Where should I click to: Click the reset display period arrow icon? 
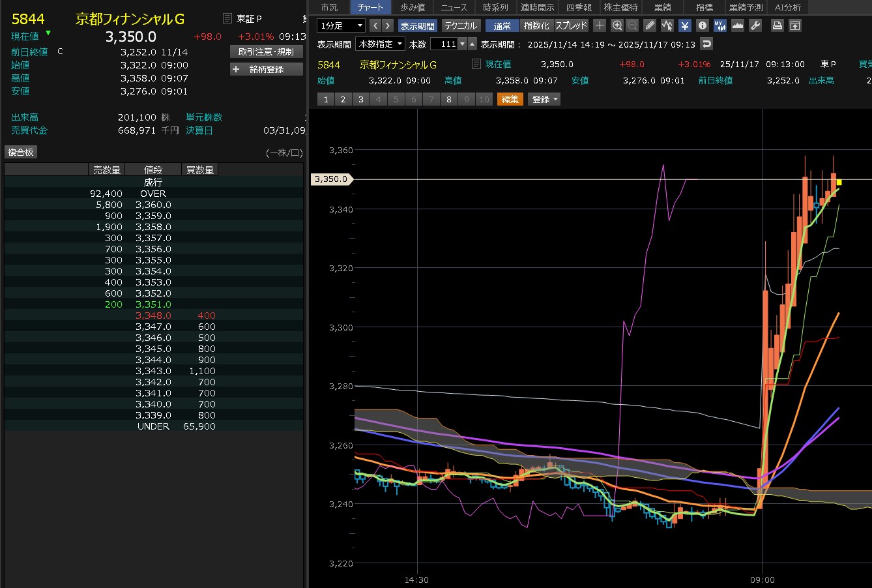pos(706,44)
